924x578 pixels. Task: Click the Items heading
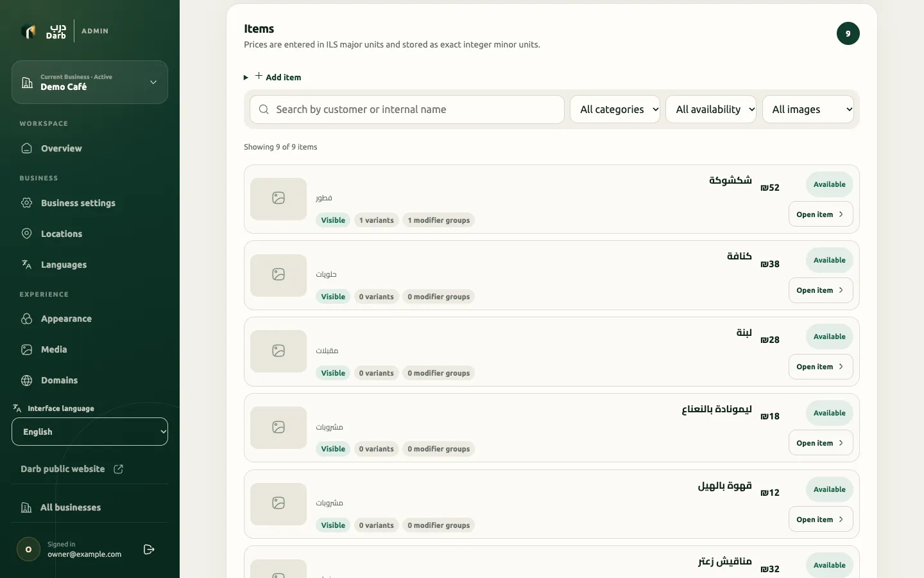pyautogui.click(x=259, y=29)
